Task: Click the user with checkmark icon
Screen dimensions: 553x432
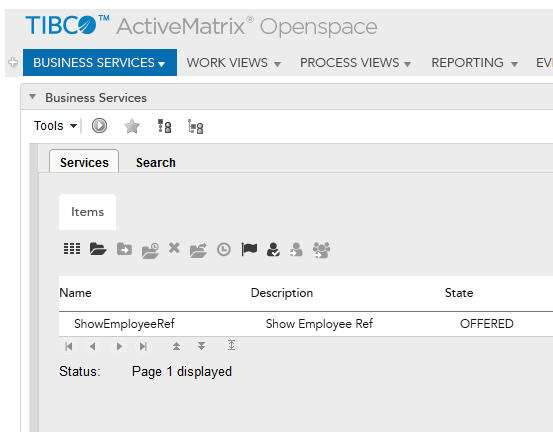Action: pyautogui.click(x=273, y=249)
